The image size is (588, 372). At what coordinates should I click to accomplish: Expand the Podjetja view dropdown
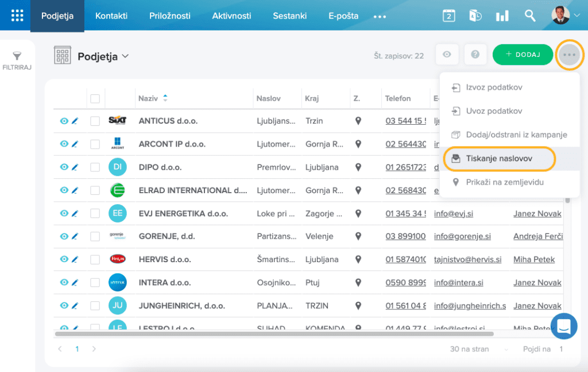[x=125, y=56]
